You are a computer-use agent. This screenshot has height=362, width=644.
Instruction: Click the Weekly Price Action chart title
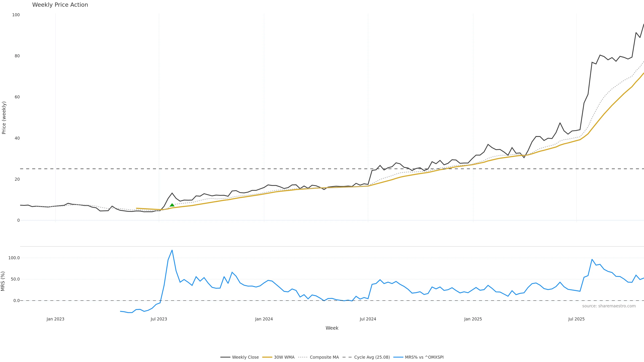60,5
